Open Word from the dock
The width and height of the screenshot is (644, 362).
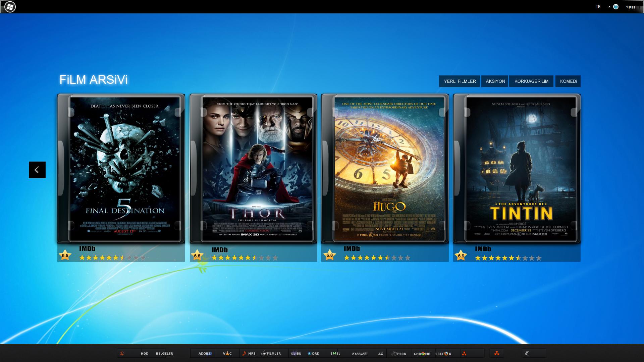[x=313, y=353]
